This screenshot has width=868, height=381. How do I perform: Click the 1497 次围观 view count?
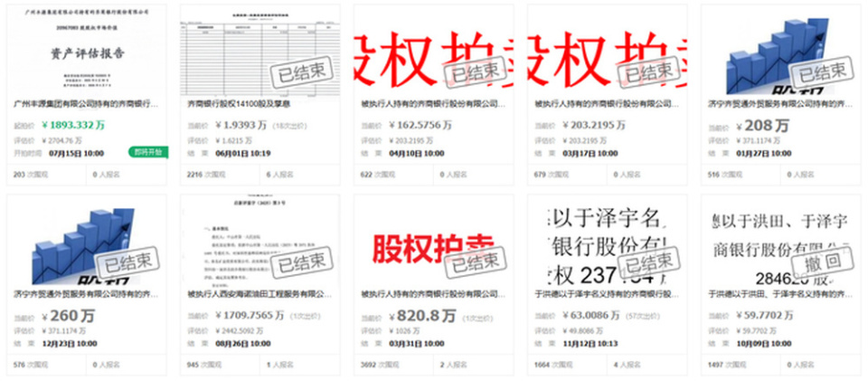point(727,365)
